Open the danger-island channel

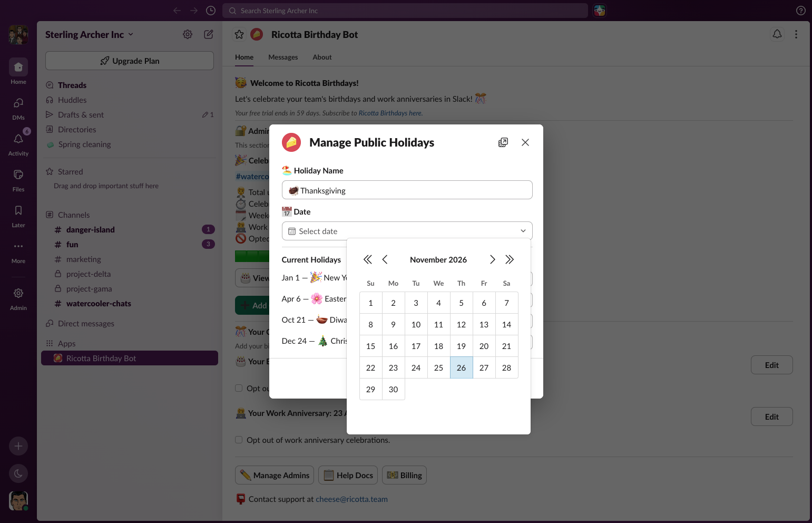point(130,230)
